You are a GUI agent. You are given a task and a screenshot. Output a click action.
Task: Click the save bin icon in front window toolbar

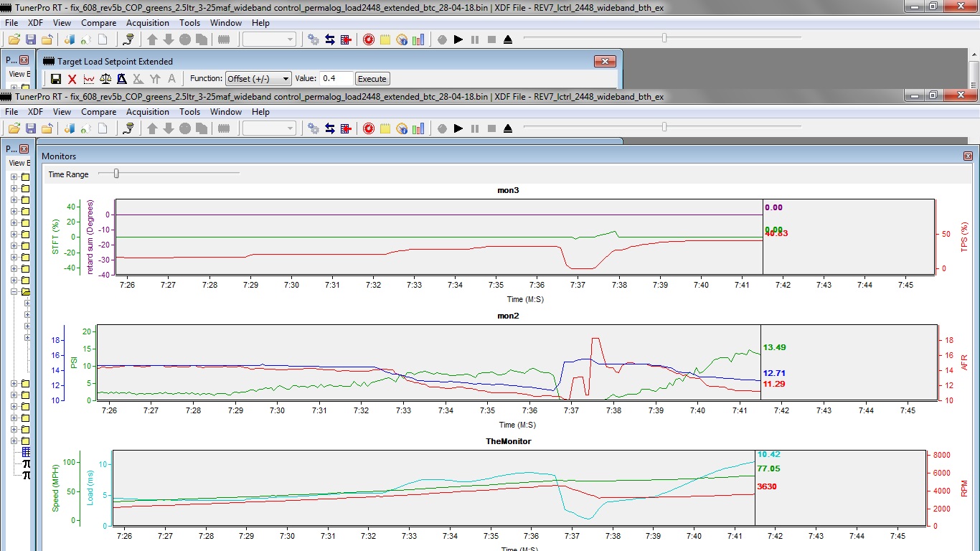31,128
